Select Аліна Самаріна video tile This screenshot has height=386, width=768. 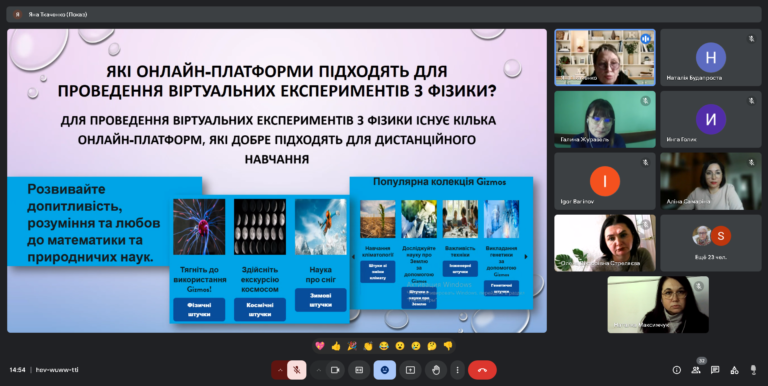coord(711,181)
